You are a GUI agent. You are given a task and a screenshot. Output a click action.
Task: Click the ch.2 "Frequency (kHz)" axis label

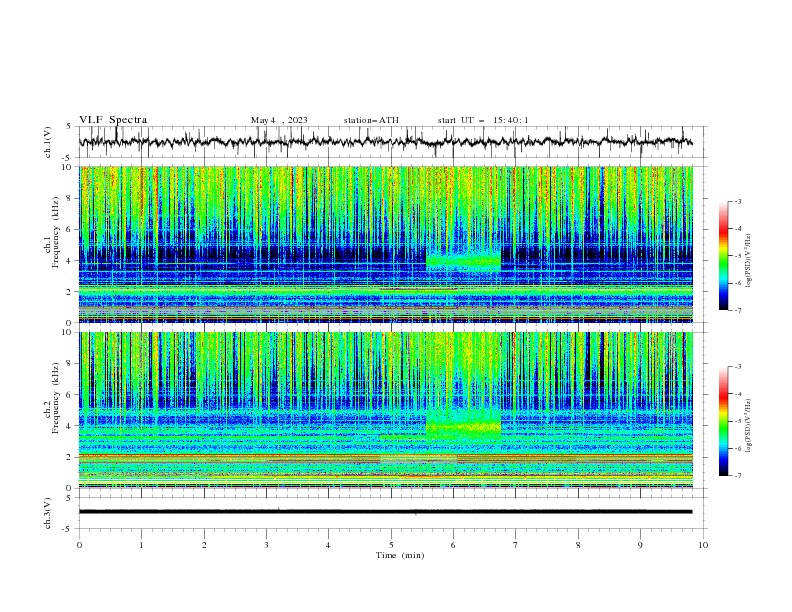click(56, 397)
